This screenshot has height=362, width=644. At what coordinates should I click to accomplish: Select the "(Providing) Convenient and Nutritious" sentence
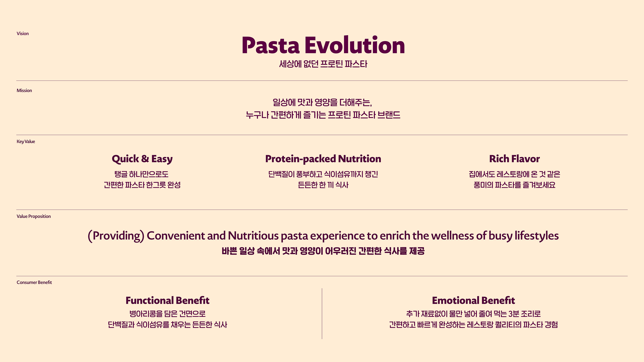coord(323,236)
